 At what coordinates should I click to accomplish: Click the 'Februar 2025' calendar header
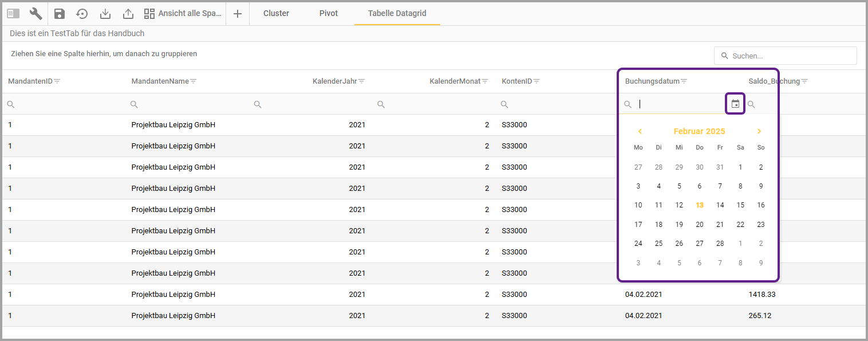(699, 131)
